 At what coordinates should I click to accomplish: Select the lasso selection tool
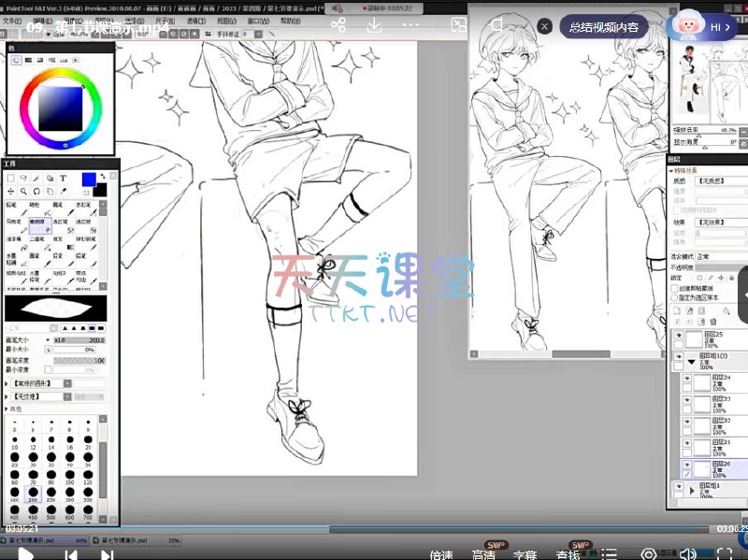pyautogui.click(x=23, y=179)
